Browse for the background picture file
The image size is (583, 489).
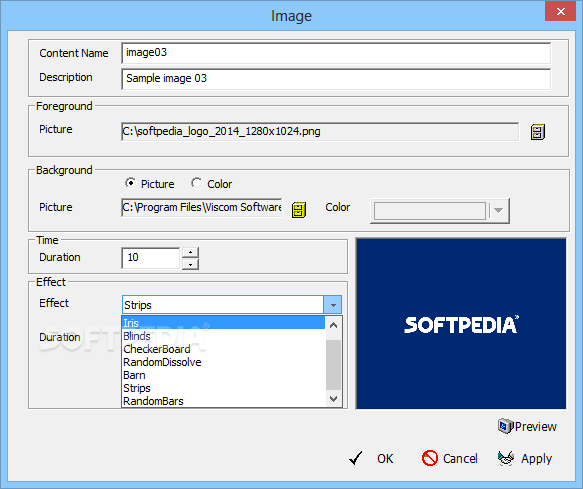click(x=299, y=210)
